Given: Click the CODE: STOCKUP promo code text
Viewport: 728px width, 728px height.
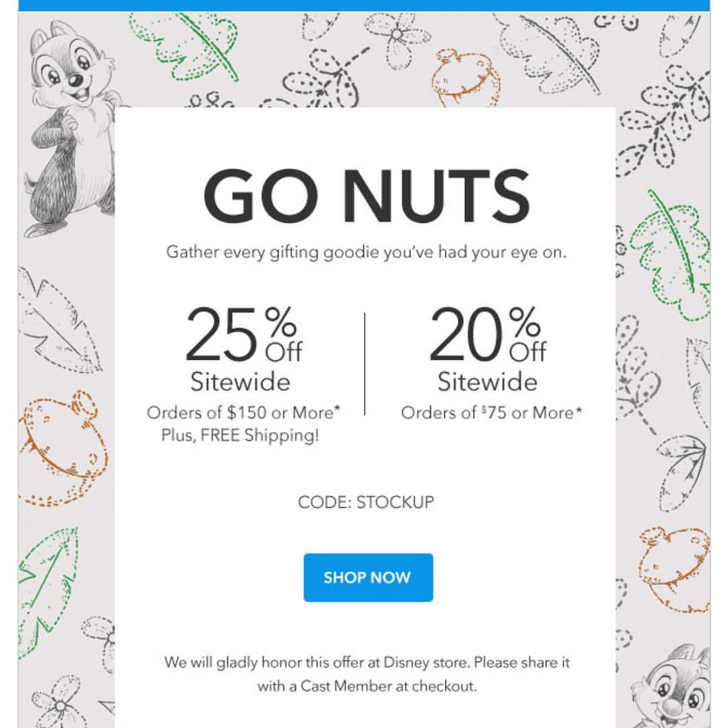Looking at the screenshot, I should tap(366, 502).
